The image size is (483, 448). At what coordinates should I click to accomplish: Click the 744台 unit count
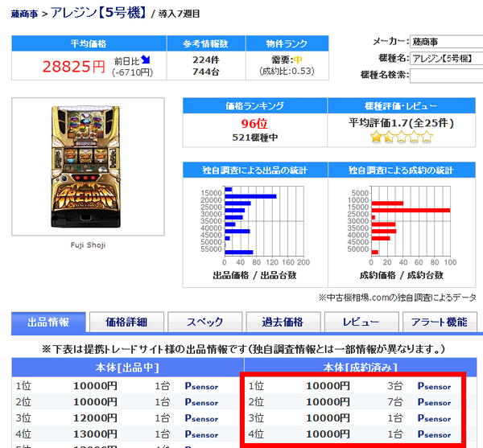tap(206, 72)
